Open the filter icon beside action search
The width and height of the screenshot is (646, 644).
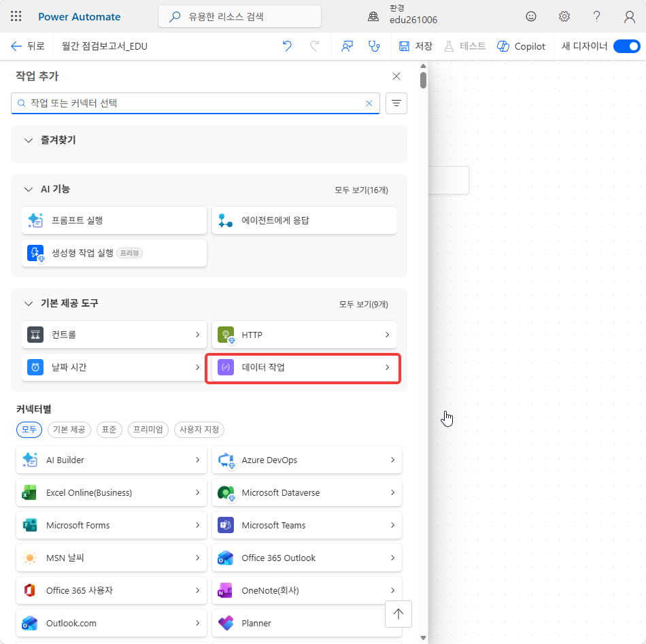pyautogui.click(x=396, y=103)
